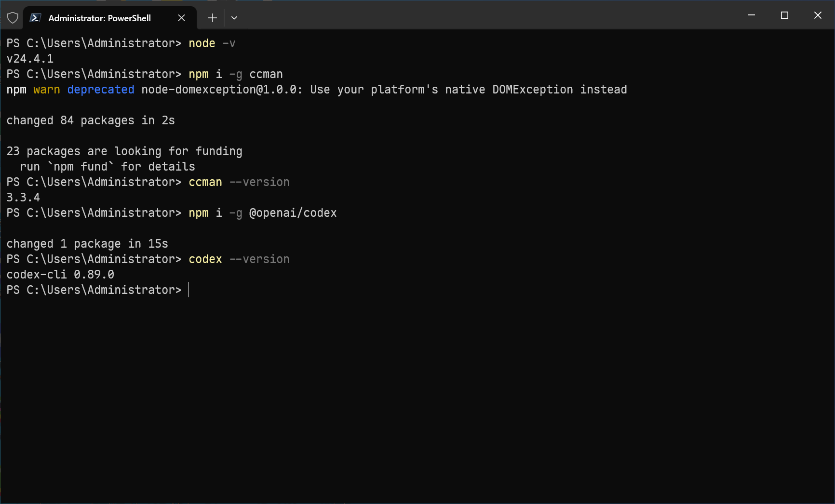Expand the new-tab profile dropdown arrow

click(x=234, y=18)
